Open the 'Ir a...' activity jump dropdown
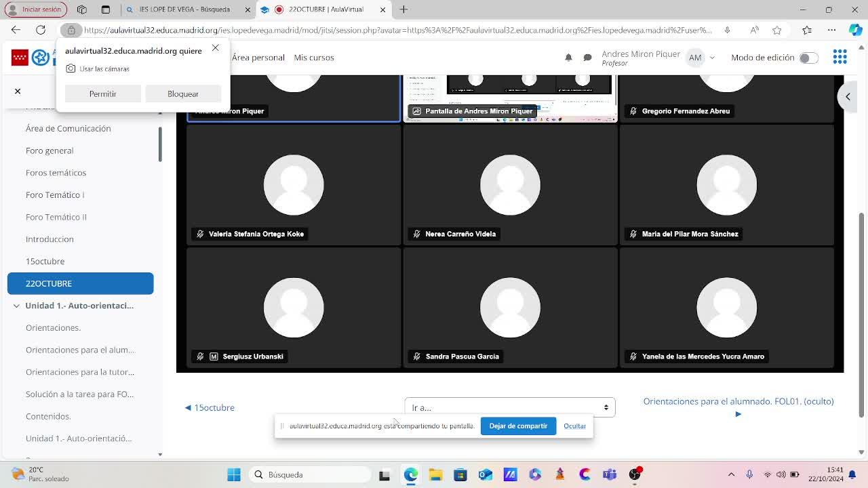Screen dimensions: 868x488 (510, 407)
